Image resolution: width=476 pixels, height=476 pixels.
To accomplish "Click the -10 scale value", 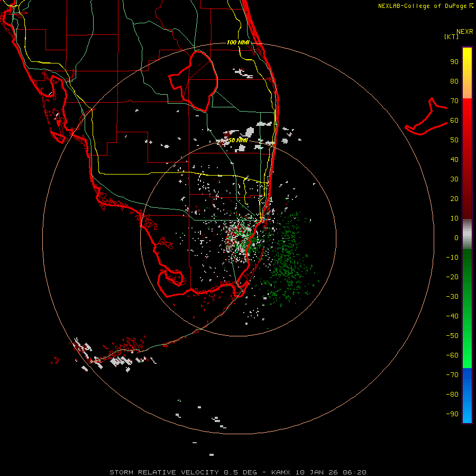I will 452,258.
